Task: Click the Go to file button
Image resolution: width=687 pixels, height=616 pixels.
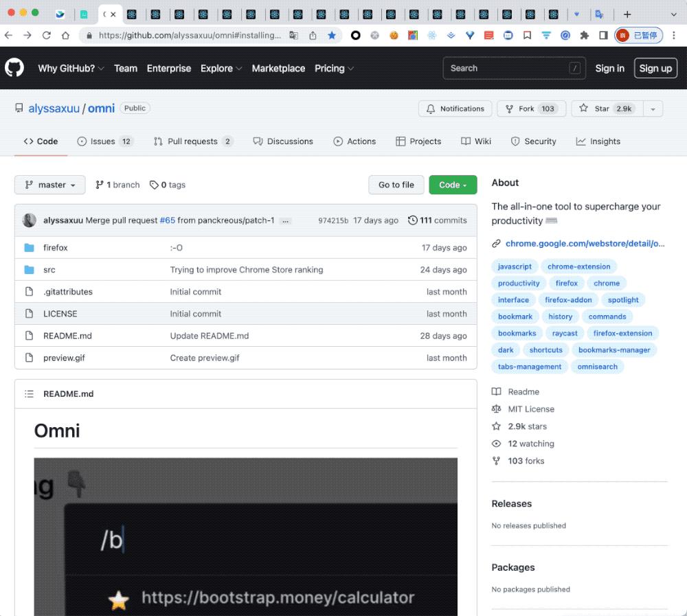Action: tap(396, 185)
